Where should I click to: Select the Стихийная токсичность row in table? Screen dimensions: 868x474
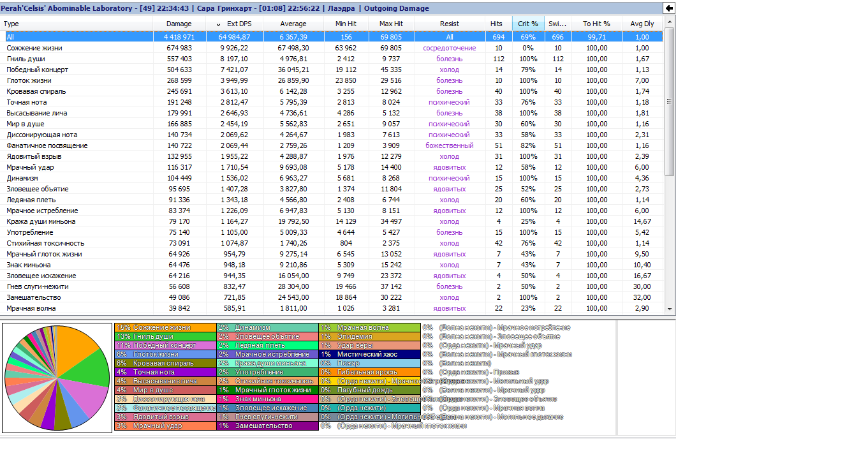[332, 243]
